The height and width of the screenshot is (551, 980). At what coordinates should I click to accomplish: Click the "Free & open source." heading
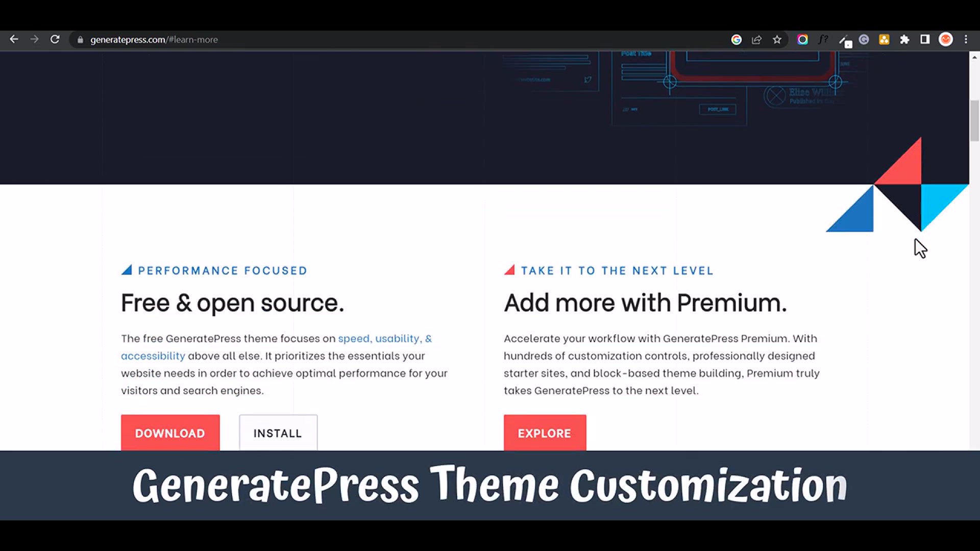(x=232, y=303)
